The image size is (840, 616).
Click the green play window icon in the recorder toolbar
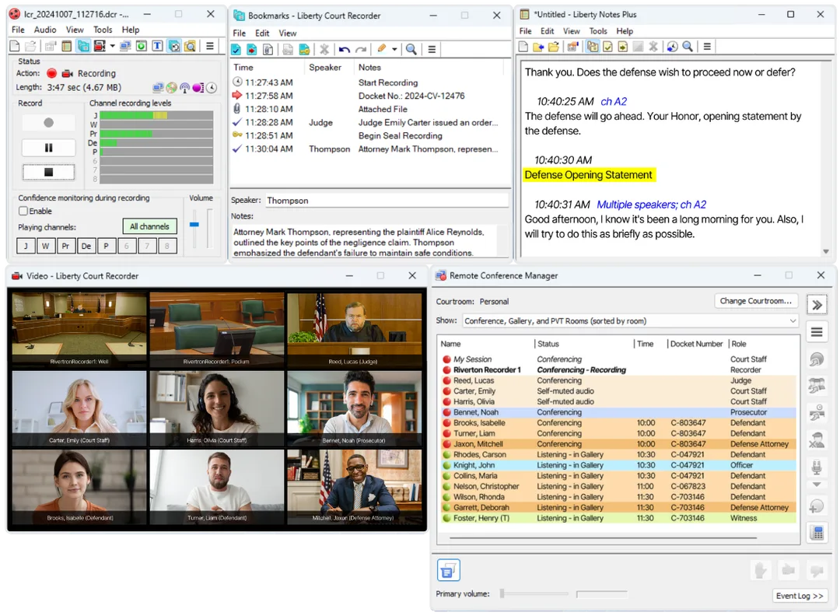pyautogui.click(x=141, y=46)
